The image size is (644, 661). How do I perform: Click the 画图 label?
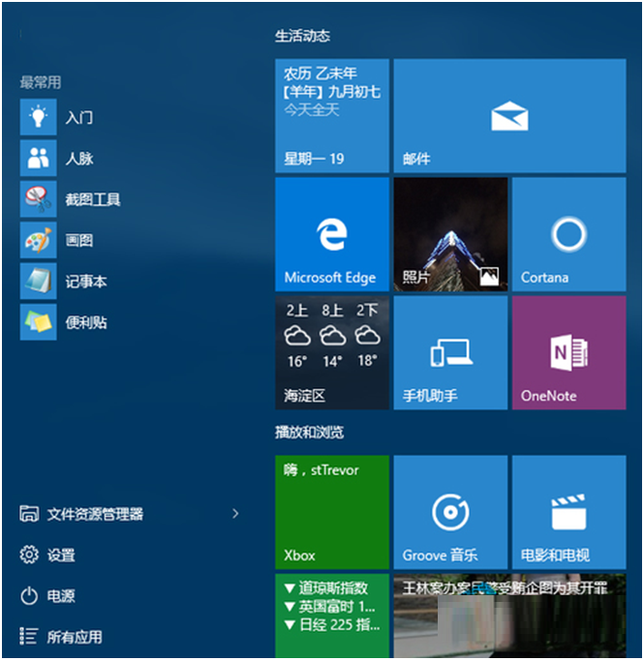point(78,240)
